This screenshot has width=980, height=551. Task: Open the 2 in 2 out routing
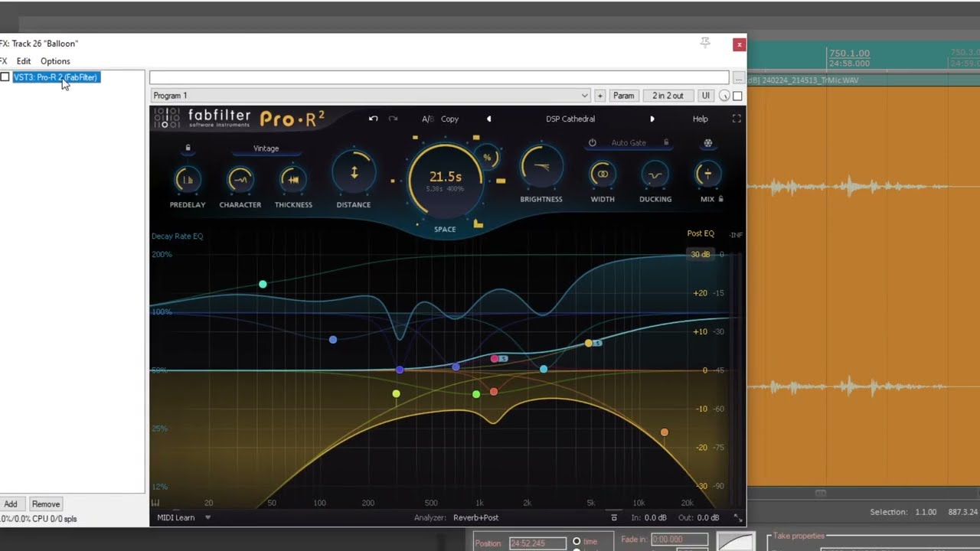[x=668, y=96]
